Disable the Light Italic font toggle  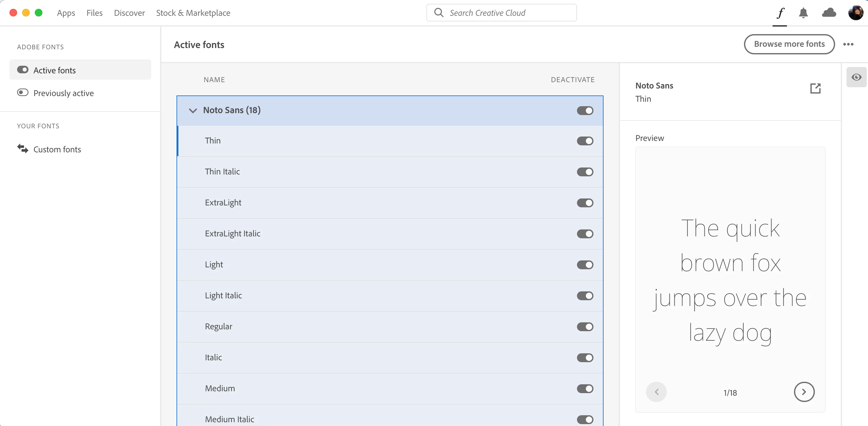585,296
